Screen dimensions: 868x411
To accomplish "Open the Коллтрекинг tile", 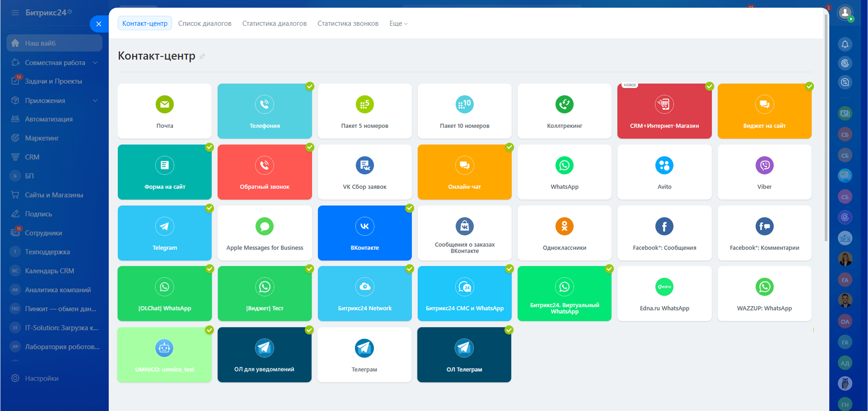I will [565, 111].
